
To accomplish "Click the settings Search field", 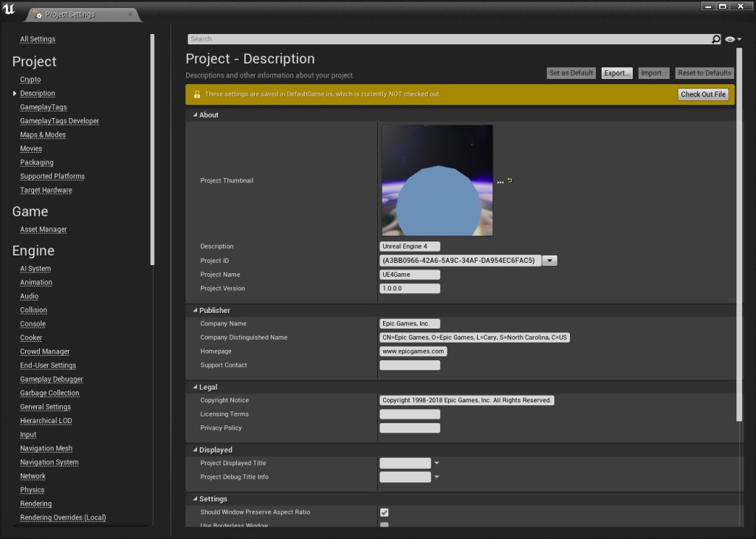I will (449, 39).
